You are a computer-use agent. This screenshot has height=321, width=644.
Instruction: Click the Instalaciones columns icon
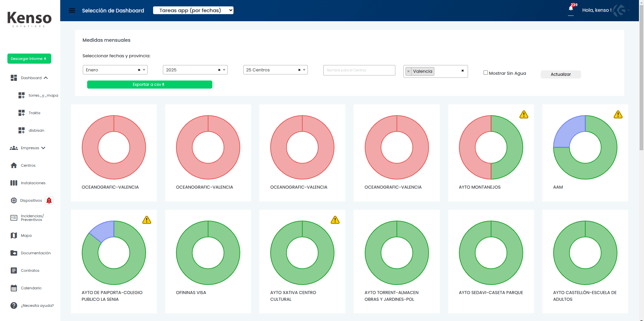tap(14, 183)
